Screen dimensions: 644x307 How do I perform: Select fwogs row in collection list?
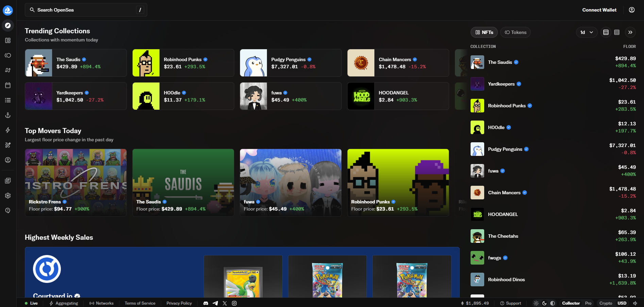553,258
